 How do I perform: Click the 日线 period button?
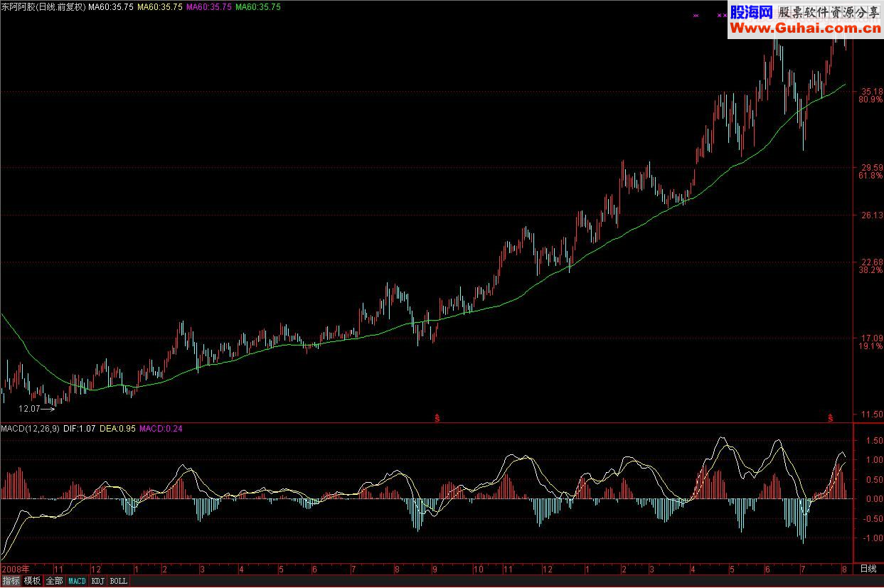(868, 569)
